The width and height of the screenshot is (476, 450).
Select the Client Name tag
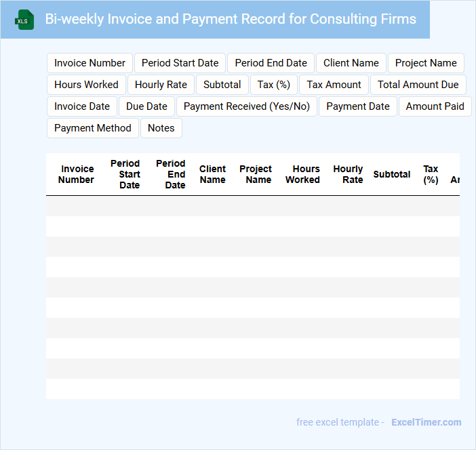tap(351, 63)
